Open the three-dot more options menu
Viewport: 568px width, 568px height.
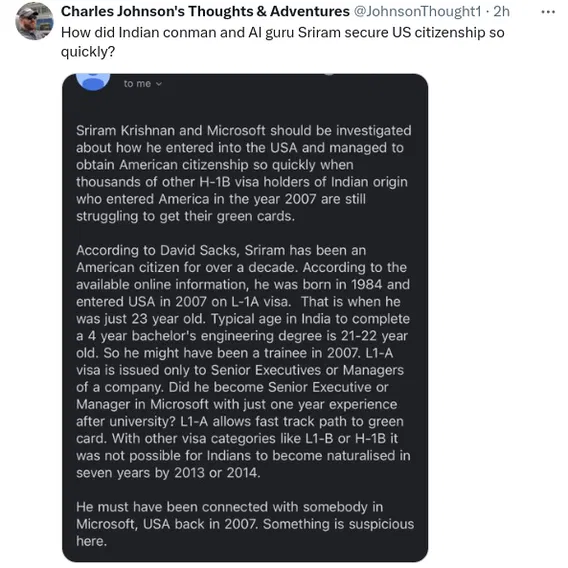(548, 12)
